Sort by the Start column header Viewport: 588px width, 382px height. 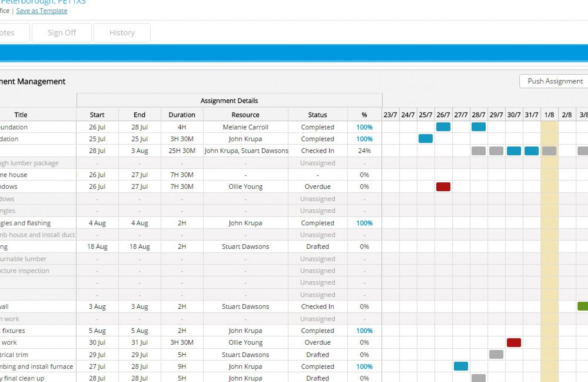click(97, 115)
